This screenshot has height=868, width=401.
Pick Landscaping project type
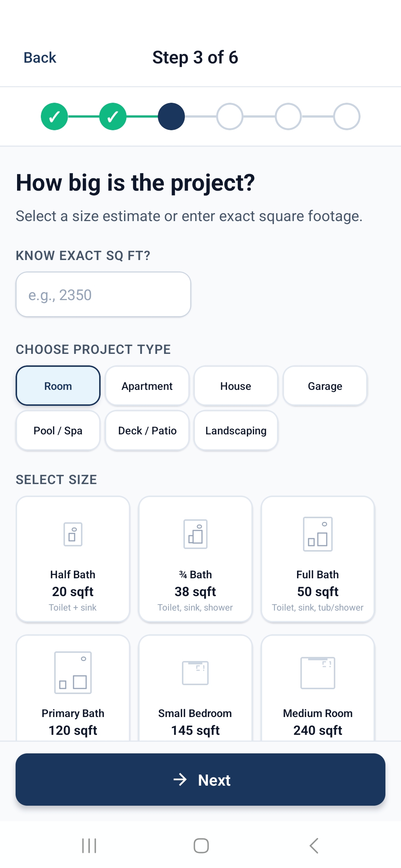pyautogui.click(x=236, y=430)
